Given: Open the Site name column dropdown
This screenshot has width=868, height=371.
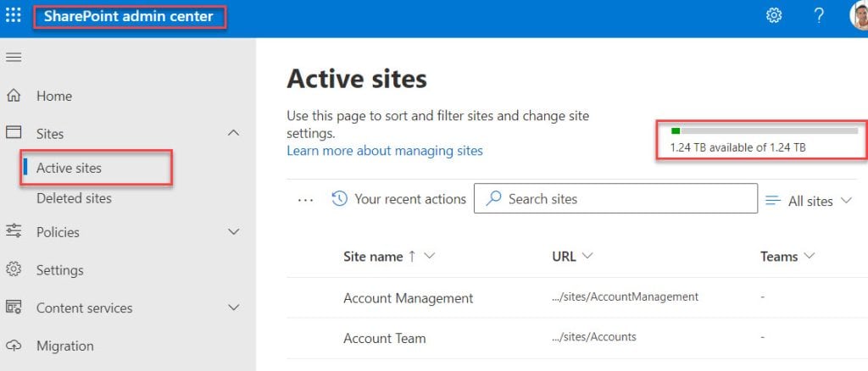Looking at the screenshot, I should click(x=429, y=256).
